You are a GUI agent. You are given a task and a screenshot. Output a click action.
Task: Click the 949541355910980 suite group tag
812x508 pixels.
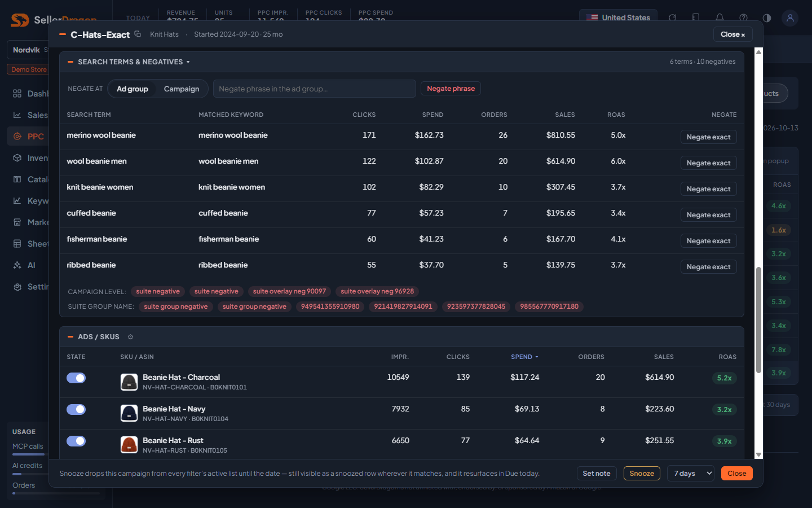pyautogui.click(x=330, y=306)
